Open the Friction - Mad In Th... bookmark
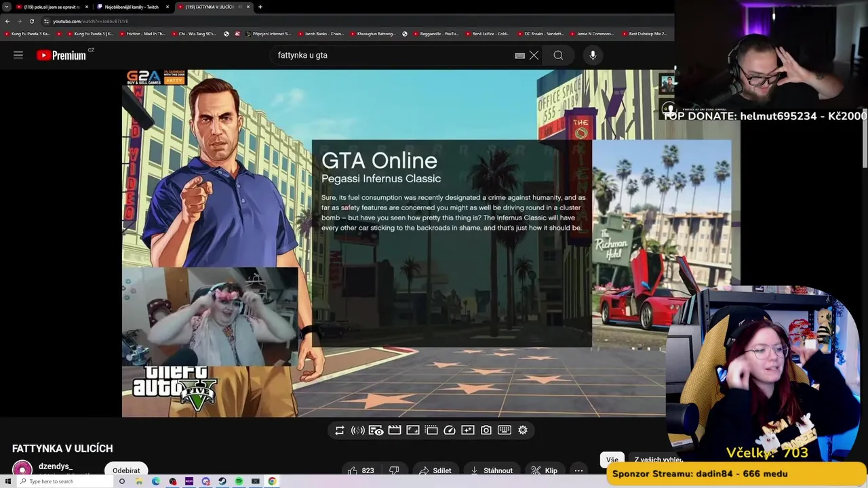This screenshot has height=488, width=868. [x=142, y=33]
